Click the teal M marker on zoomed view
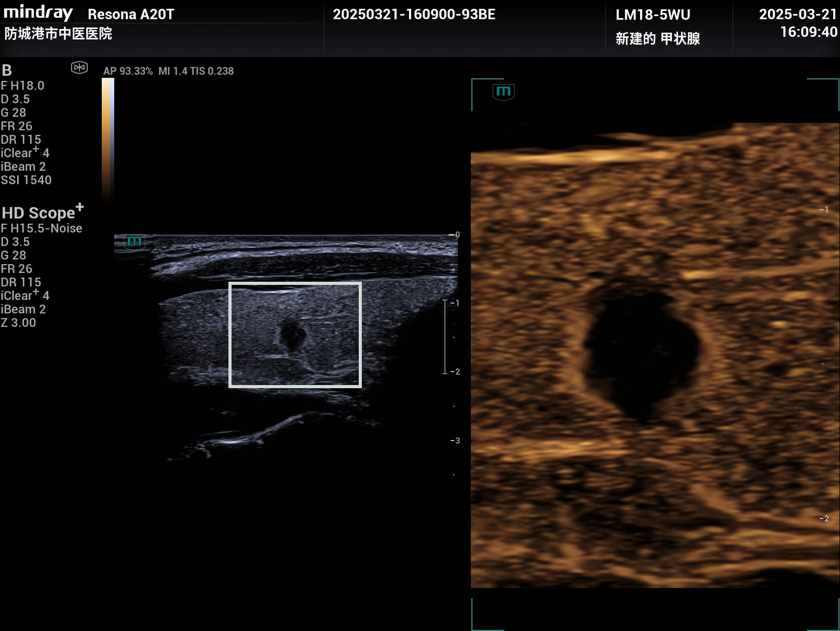The image size is (840, 631). [503, 92]
